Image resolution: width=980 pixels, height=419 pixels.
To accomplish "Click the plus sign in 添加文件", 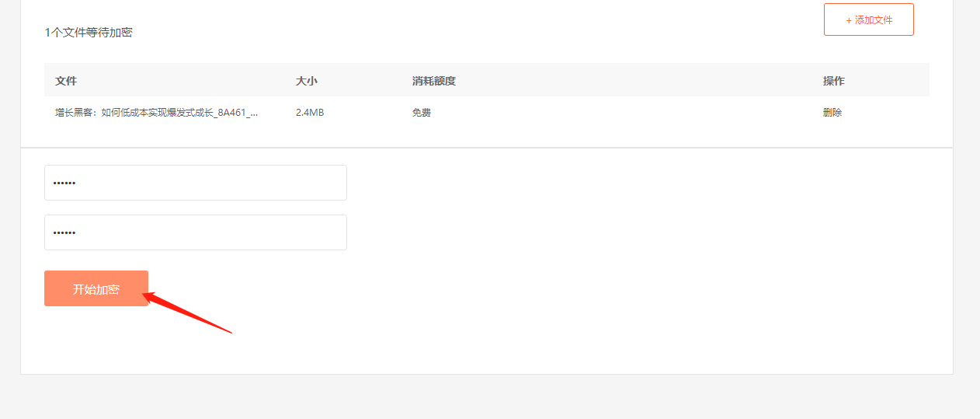I will pos(849,20).
